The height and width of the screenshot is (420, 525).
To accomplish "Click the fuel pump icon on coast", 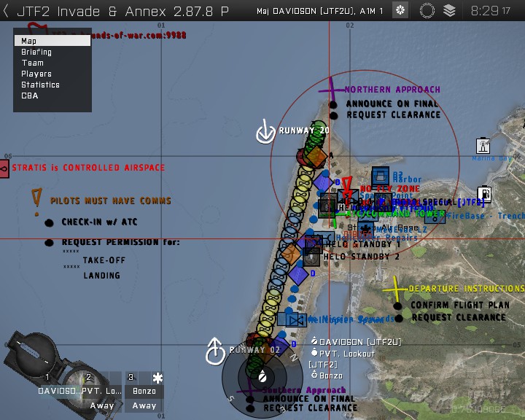I will [484, 194].
